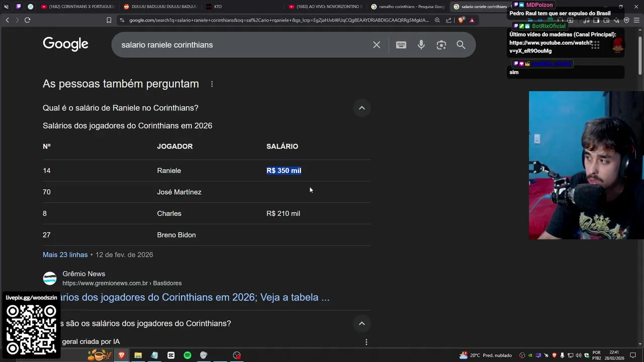
Task: Open the Grêmio News source name
Action: click(x=84, y=274)
